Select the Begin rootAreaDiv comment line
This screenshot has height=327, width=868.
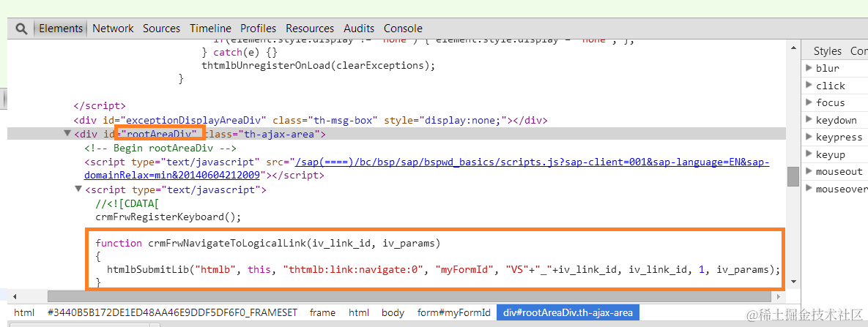[x=160, y=148]
